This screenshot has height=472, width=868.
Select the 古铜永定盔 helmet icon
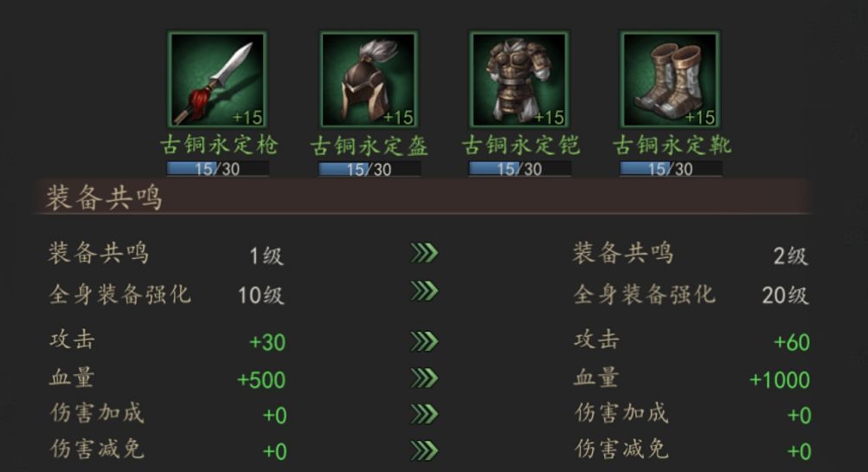[368, 79]
